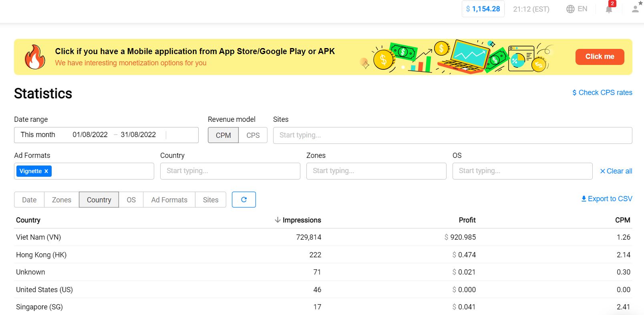Screen dimensions: 644x315
Task: Focus the Sites search input field
Action: pyautogui.click(x=452, y=135)
